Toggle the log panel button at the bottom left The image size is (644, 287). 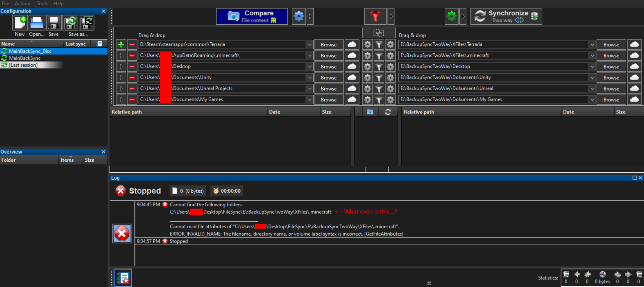[123, 278]
